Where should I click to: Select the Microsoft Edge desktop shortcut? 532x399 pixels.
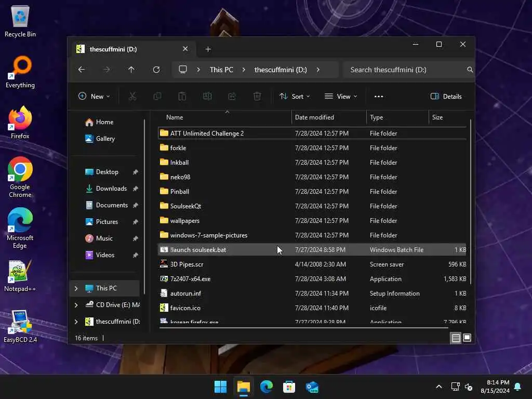click(20, 229)
